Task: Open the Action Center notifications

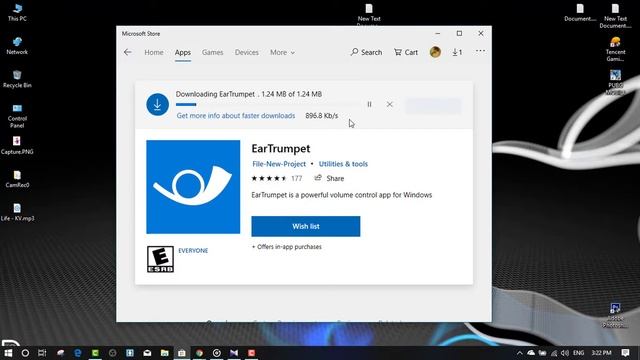Action: pyautogui.click(x=625, y=353)
